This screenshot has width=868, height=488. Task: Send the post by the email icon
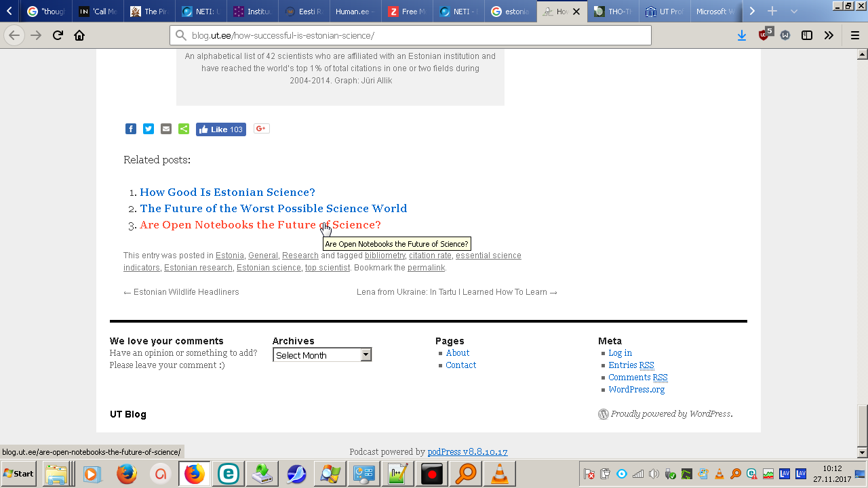pyautogui.click(x=166, y=129)
